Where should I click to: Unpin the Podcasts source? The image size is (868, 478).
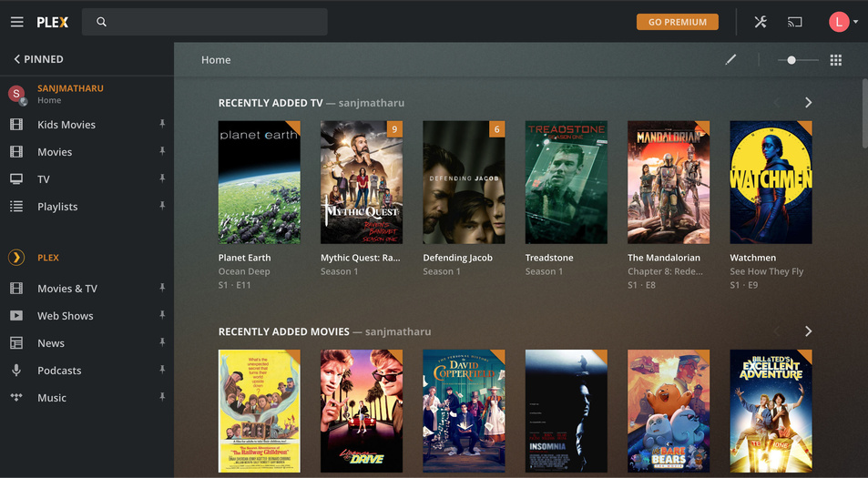(162, 370)
